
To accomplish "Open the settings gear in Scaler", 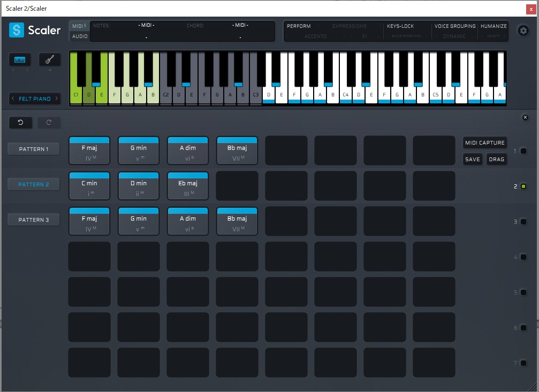I will [x=523, y=31].
